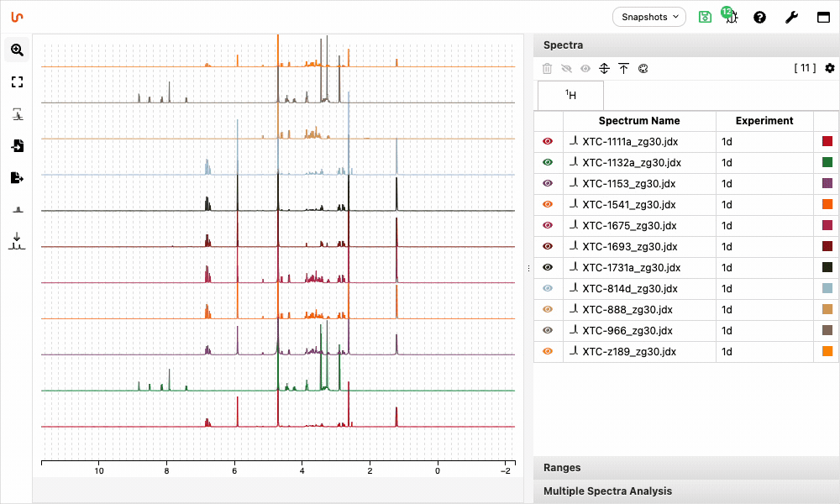Open the Snapshots dropdown

pyautogui.click(x=648, y=17)
